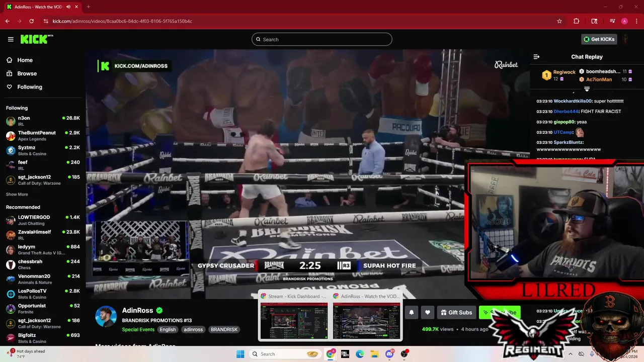This screenshot has height=362, width=644.
Task: Open ZavalaHimself recommended channel
Action: click(x=43, y=235)
